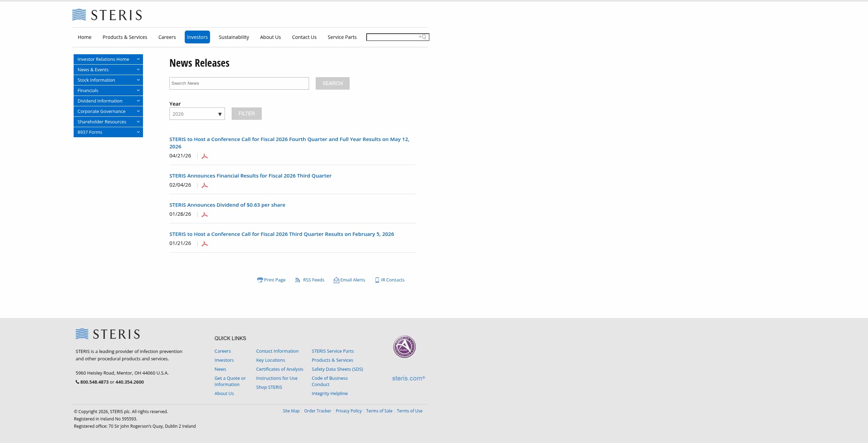Screen dimensions: 868x443
Task: Open Financial Results for Fiscal 2026 Third Quarter
Action: coord(250,176)
